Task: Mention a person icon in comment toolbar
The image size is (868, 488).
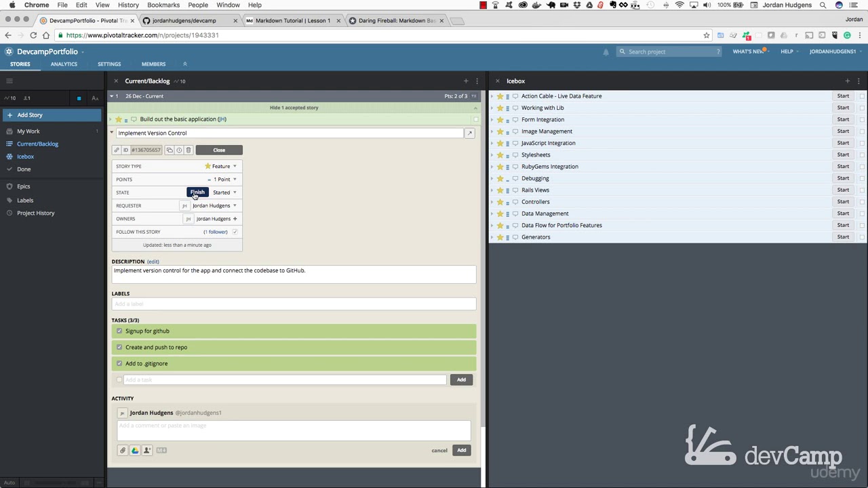Action: [x=147, y=450]
